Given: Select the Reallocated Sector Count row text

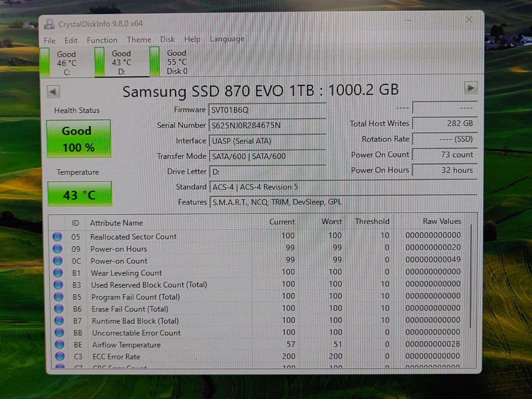Looking at the screenshot, I should 133,236.
